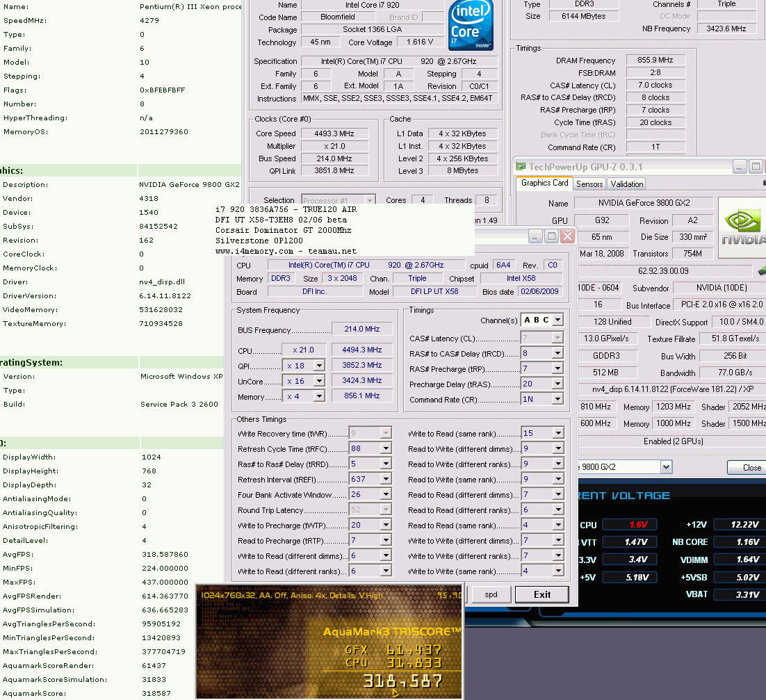Click the AquamarkScore 318587 value in the list
Viewport: 766px width, 700px height.
[156, 693]
